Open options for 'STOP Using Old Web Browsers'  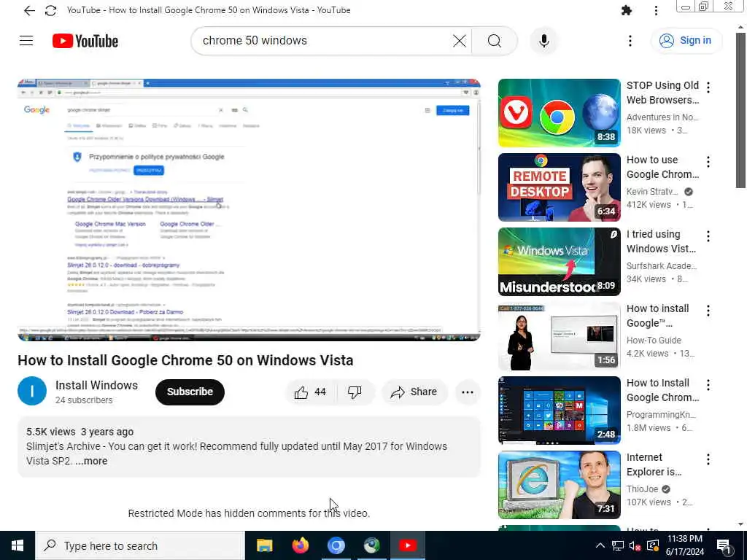(x=708, y=87)
